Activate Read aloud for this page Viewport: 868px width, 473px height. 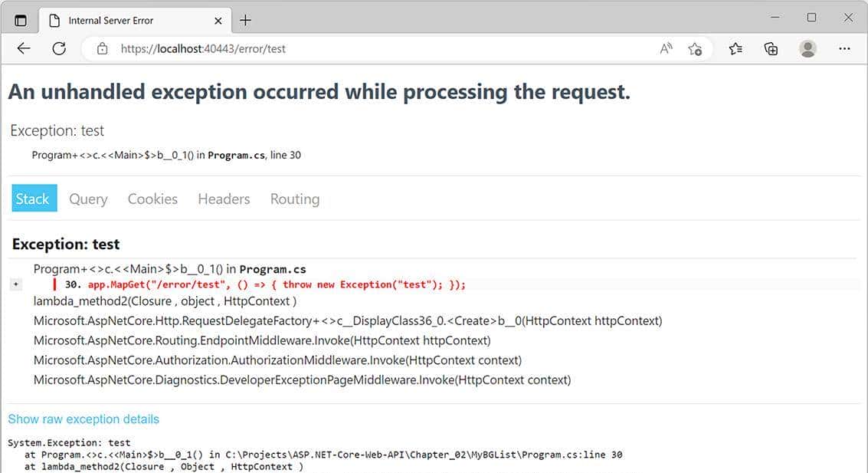click(x=665, y=48)
